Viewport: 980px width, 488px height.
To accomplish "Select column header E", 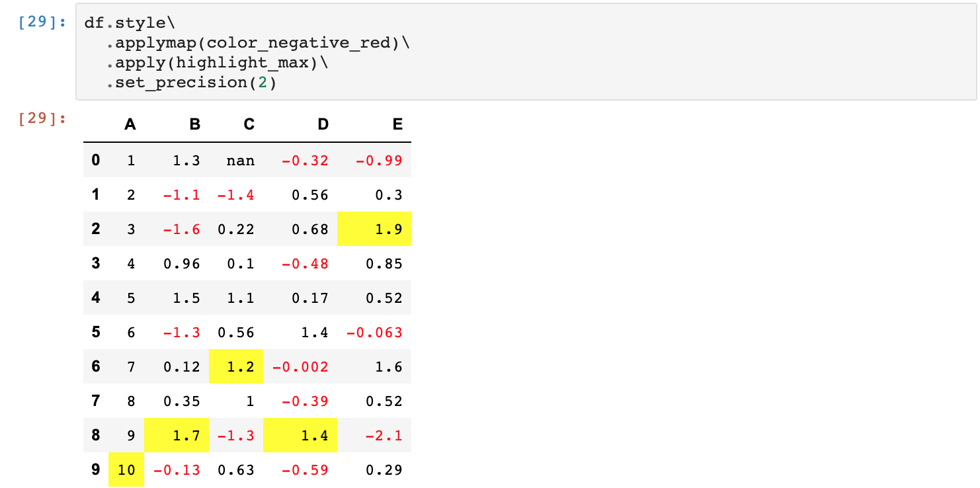I will 397,124.
